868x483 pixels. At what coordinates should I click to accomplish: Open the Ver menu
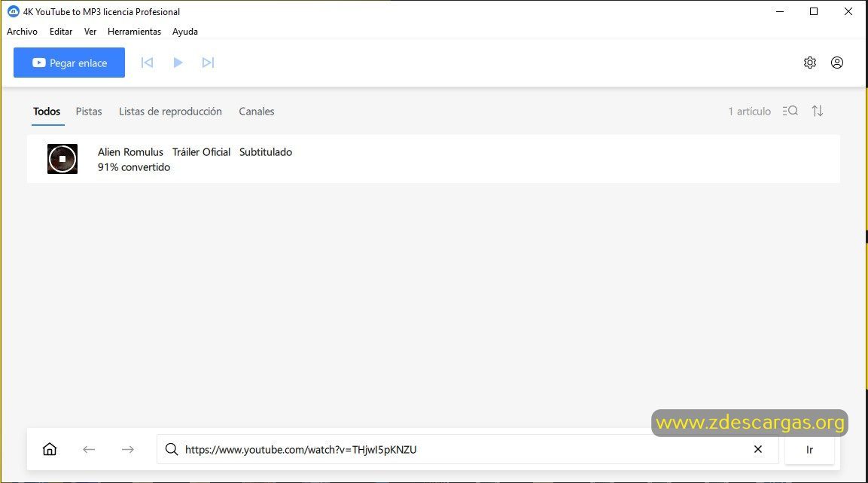click(x=90, y=32)
